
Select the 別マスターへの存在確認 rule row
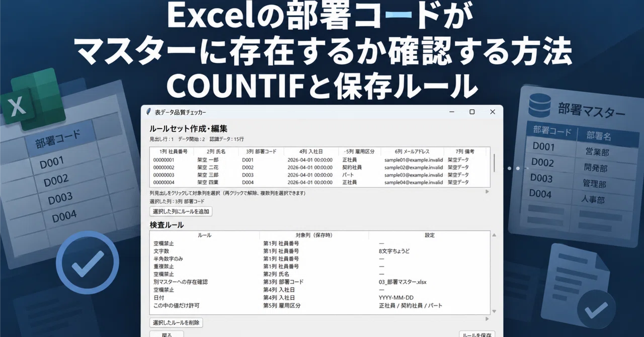click(x=320, y=282)
